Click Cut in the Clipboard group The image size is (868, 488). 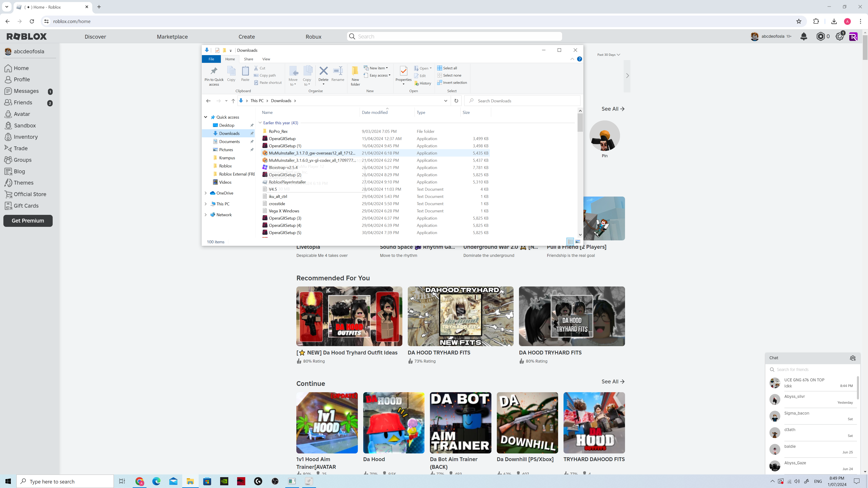[260, 68]
